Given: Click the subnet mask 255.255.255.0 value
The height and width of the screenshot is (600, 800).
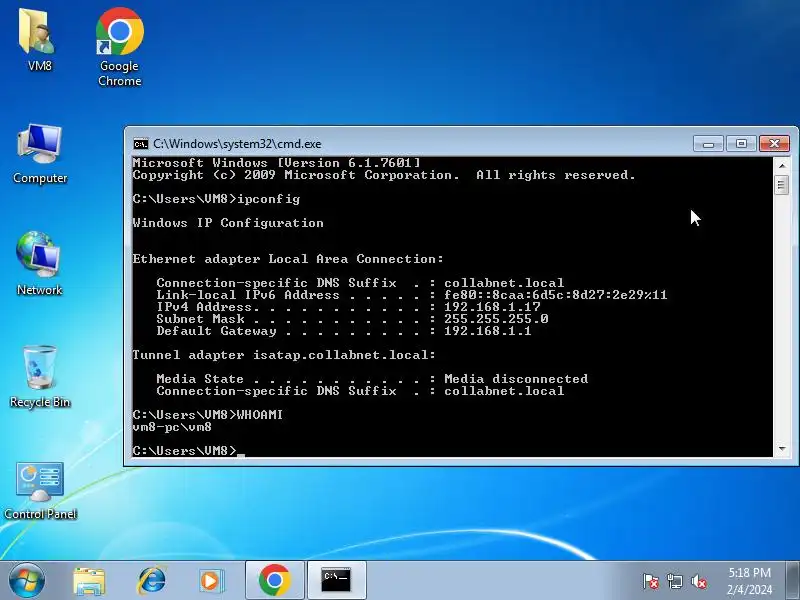Looking at the screenshot, I should click(496, 319).
